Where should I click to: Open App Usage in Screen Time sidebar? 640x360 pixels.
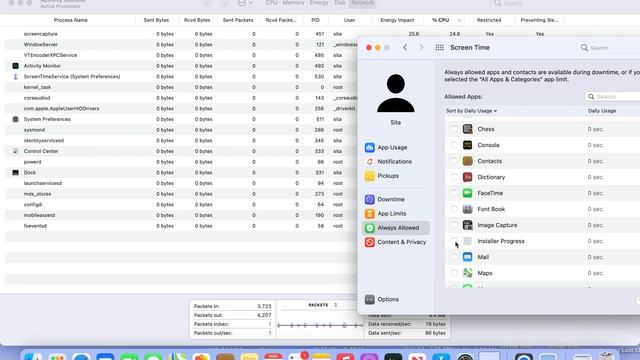[x=386, y=147]
